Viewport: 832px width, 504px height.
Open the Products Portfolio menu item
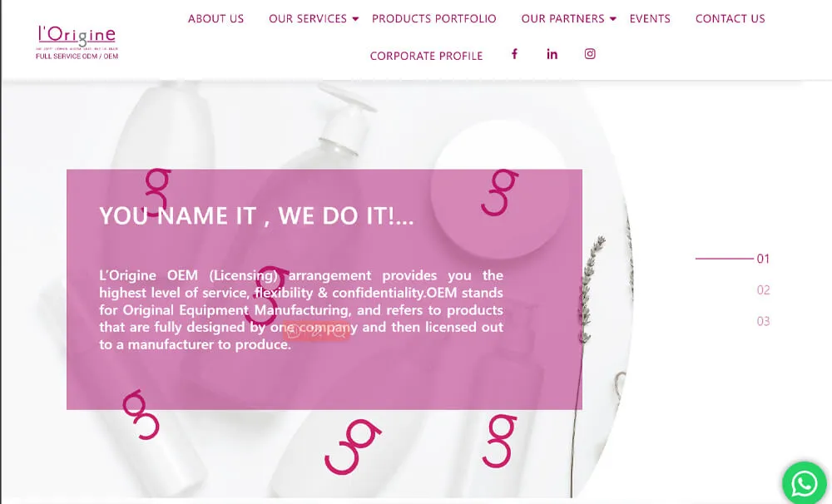click(434, 18)
